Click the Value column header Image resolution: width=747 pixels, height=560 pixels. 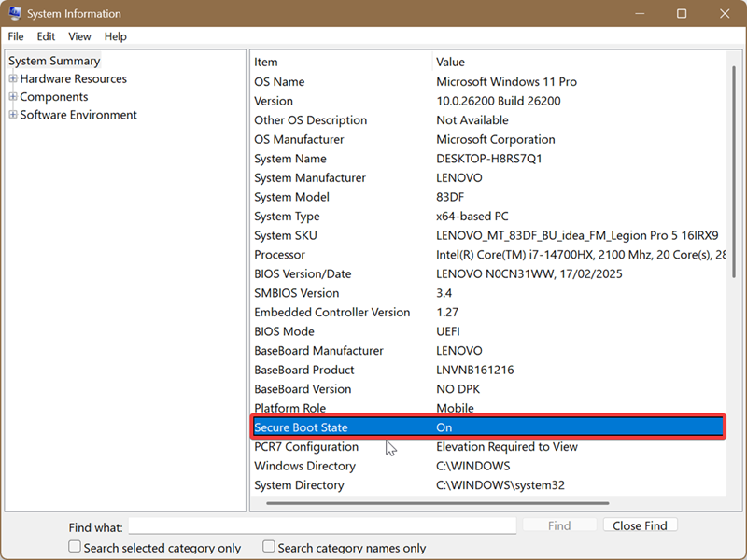(579, 62)
